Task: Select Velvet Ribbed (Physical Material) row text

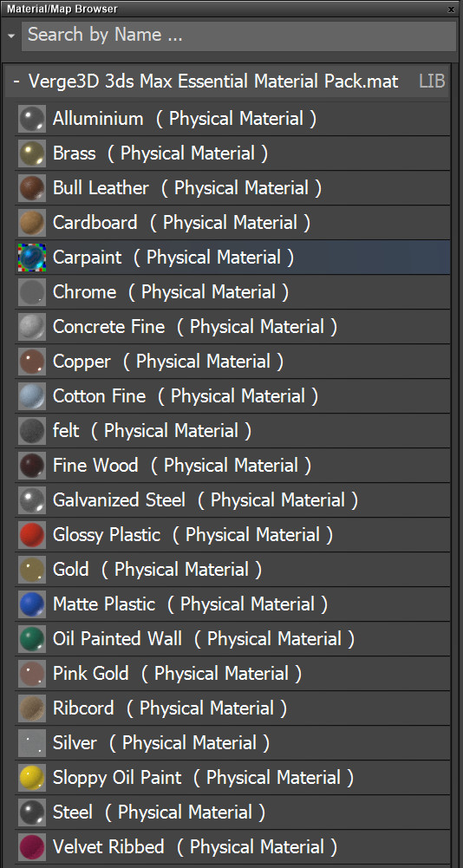Action: (195, 847)
